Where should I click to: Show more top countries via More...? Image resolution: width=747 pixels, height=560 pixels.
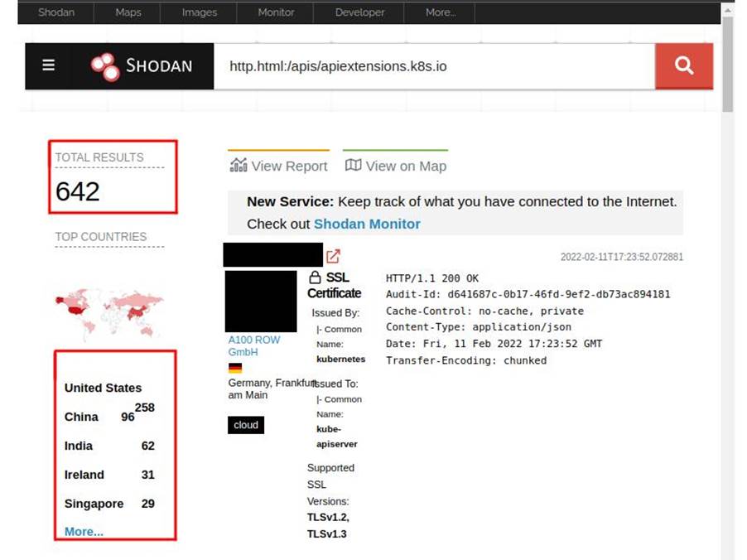click(84, 531)
